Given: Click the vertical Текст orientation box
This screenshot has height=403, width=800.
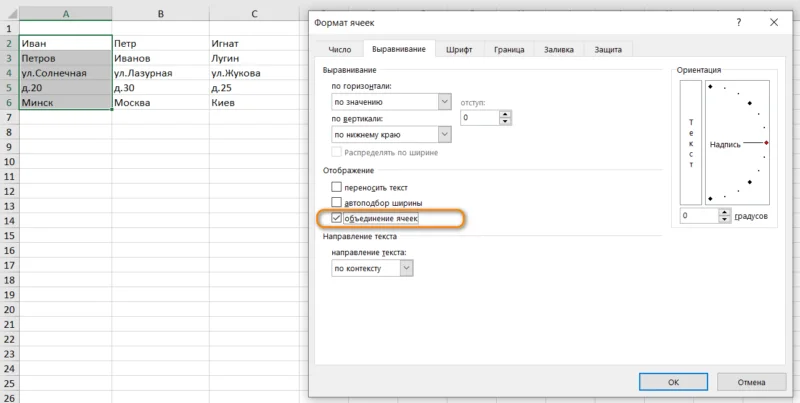Looking at the screenshot, I should click(x=690, y=143).
